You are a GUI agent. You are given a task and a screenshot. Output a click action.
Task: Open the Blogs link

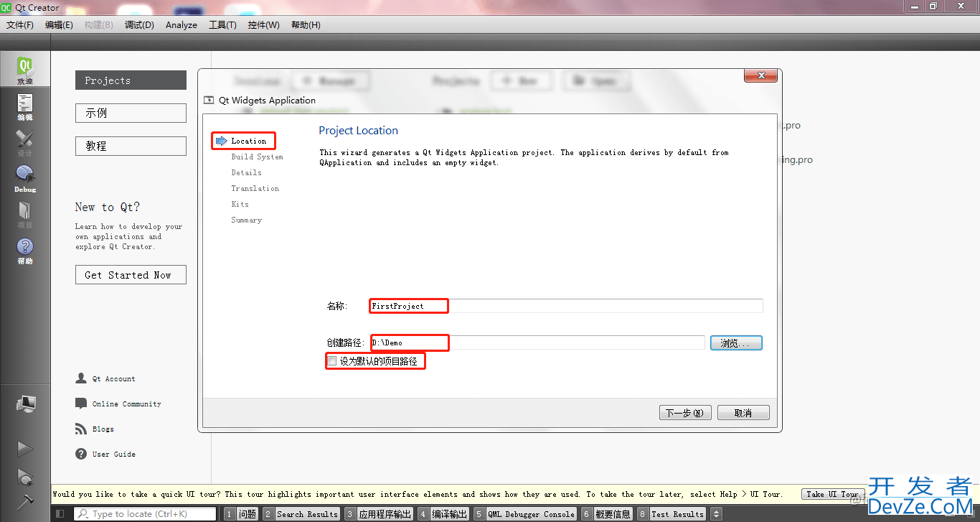(103, 429)
